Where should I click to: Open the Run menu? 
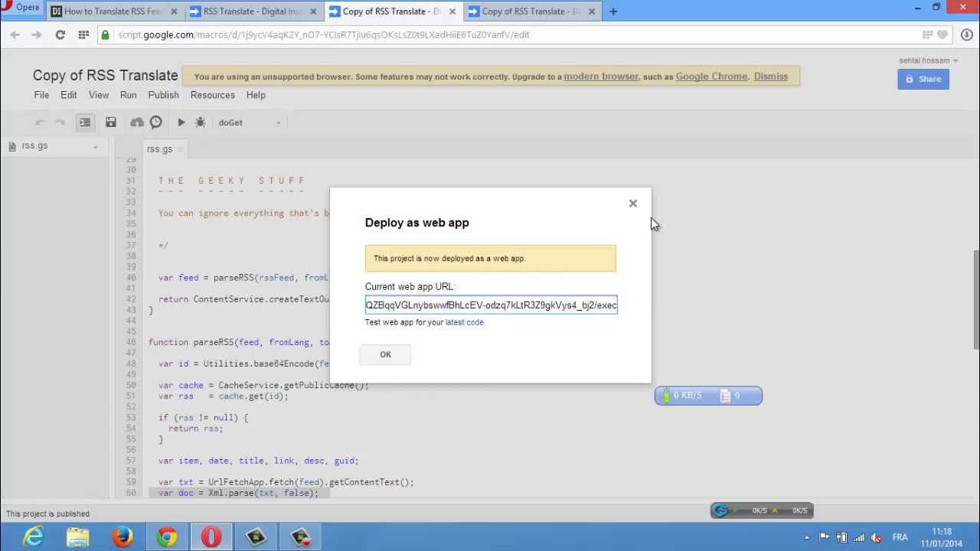pos(128,95)
